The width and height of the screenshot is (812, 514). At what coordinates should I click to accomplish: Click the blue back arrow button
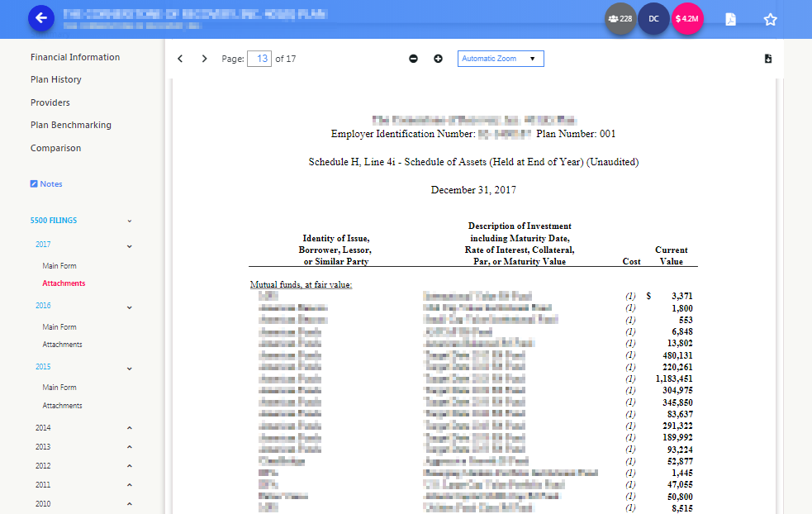(x=41, y=18)
